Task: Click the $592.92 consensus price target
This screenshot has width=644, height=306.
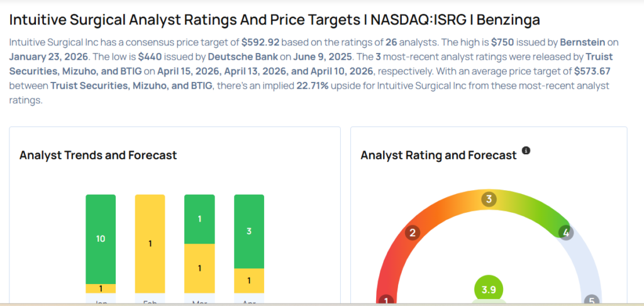Action: [x=261, y=43]
